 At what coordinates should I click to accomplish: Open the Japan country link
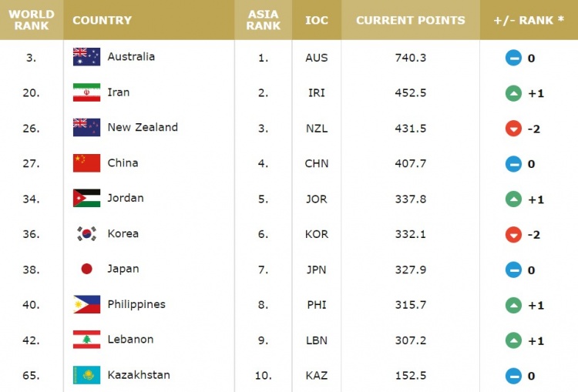point(123,269)
